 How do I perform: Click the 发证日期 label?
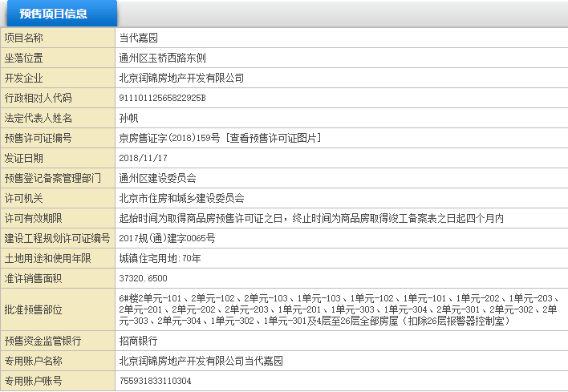pyautogui.click(x=23, y=158)
